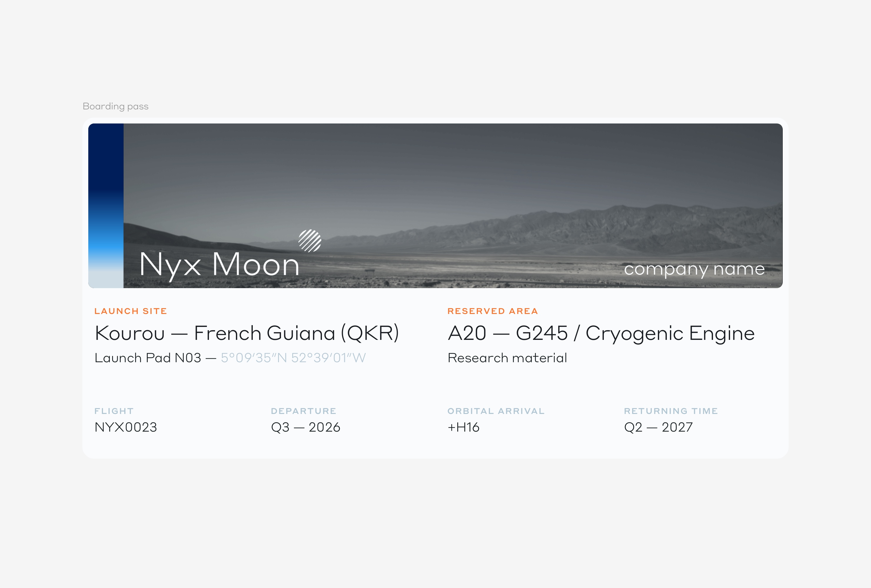Click the blue gradient strip

tap(106, 206)
